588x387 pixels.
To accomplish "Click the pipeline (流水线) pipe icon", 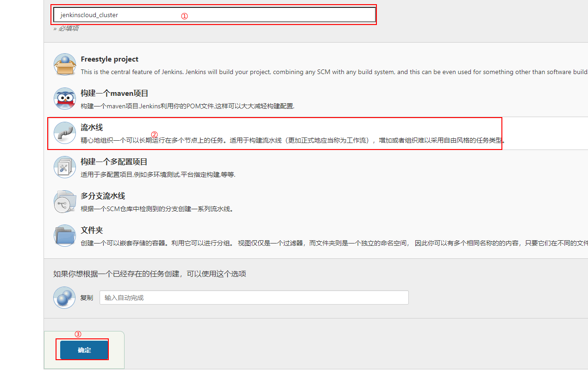I will point(64,133).
